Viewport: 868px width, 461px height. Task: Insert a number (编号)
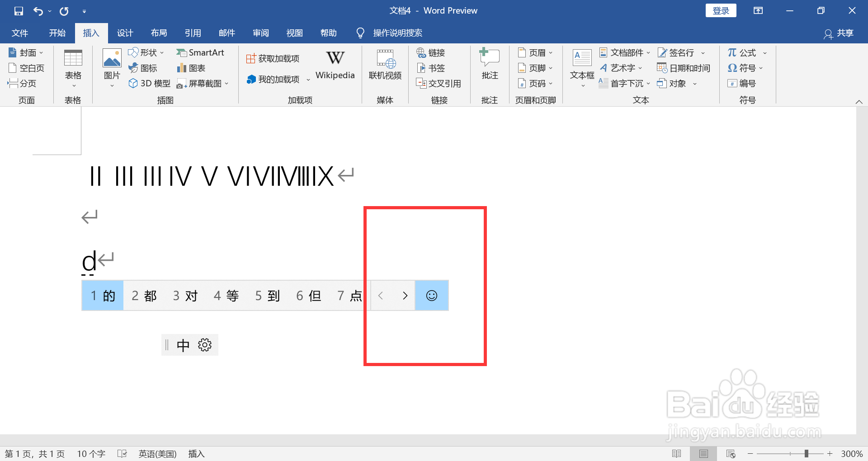click(741, 83)
